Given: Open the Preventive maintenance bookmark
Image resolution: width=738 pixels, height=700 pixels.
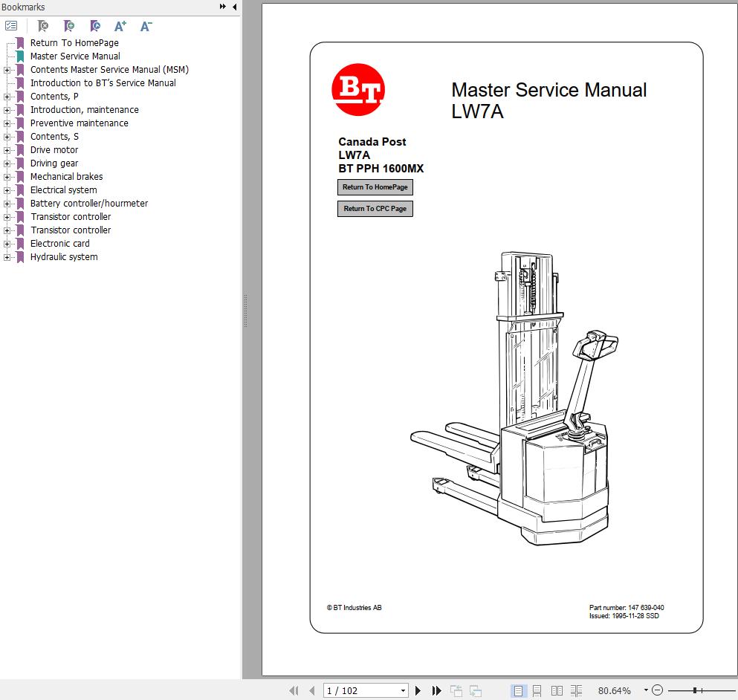Looking at the screenshot, I should [79, 123].
